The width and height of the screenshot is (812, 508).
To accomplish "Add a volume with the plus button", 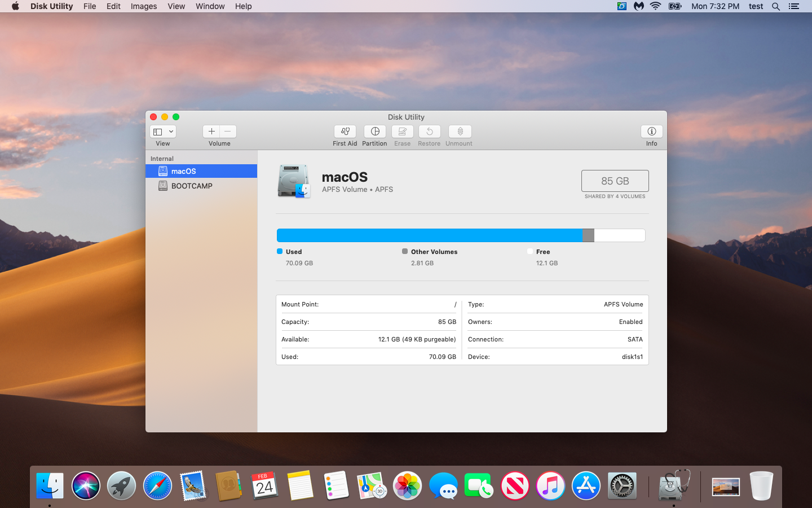I will click(211, 132).
